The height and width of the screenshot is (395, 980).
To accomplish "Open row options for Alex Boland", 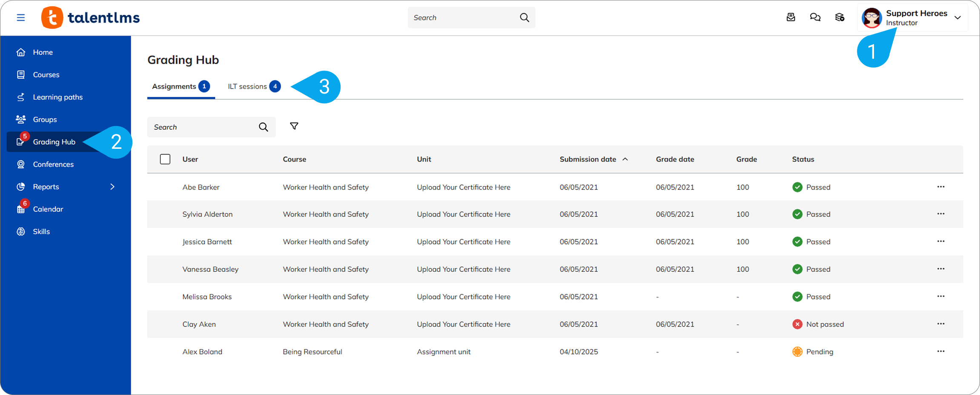I will [941, 352].
